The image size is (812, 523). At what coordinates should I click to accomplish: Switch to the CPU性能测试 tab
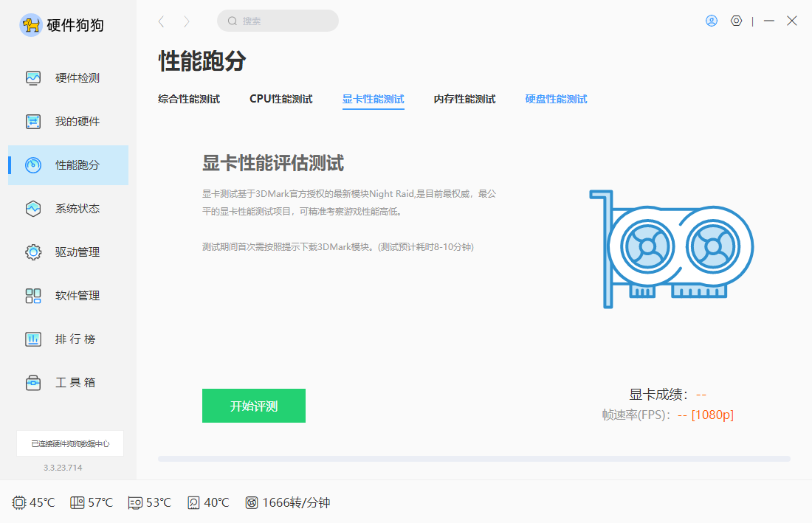[281, 97]
